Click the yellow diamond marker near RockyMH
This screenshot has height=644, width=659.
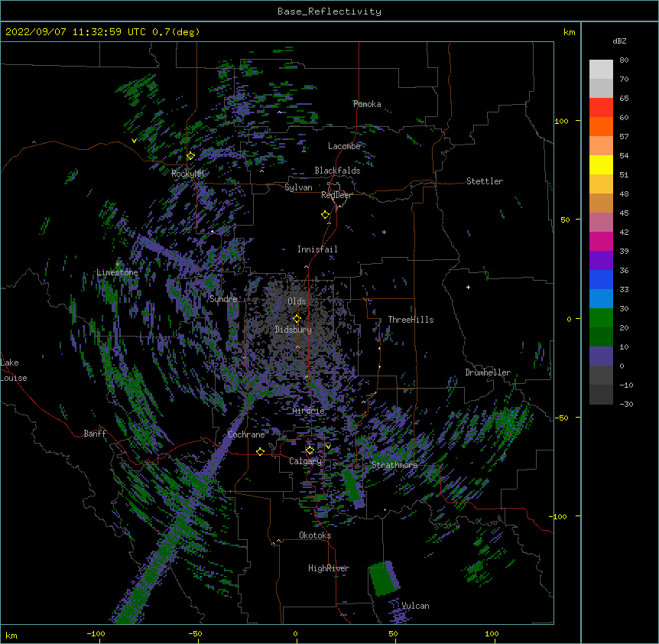[190, 156]
